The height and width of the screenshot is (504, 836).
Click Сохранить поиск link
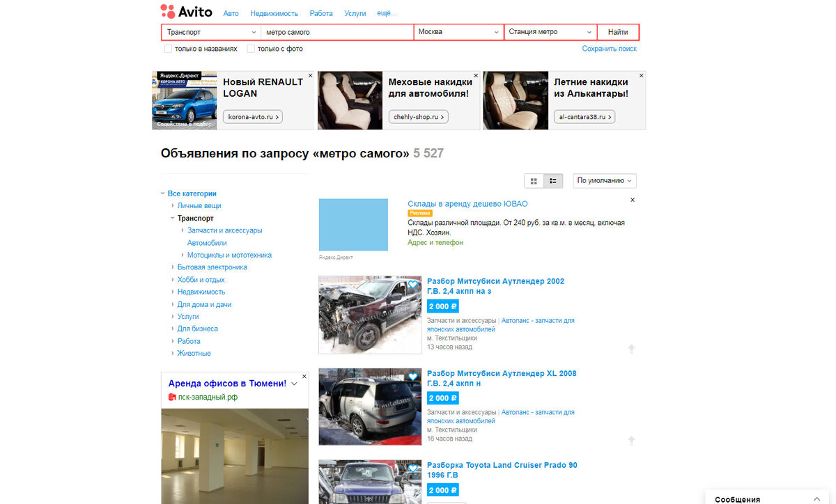point(610,49)
